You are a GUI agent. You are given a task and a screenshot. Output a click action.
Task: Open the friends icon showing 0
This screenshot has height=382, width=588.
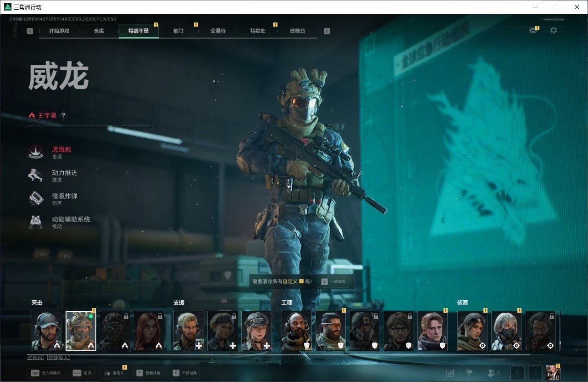click(494, 373)
